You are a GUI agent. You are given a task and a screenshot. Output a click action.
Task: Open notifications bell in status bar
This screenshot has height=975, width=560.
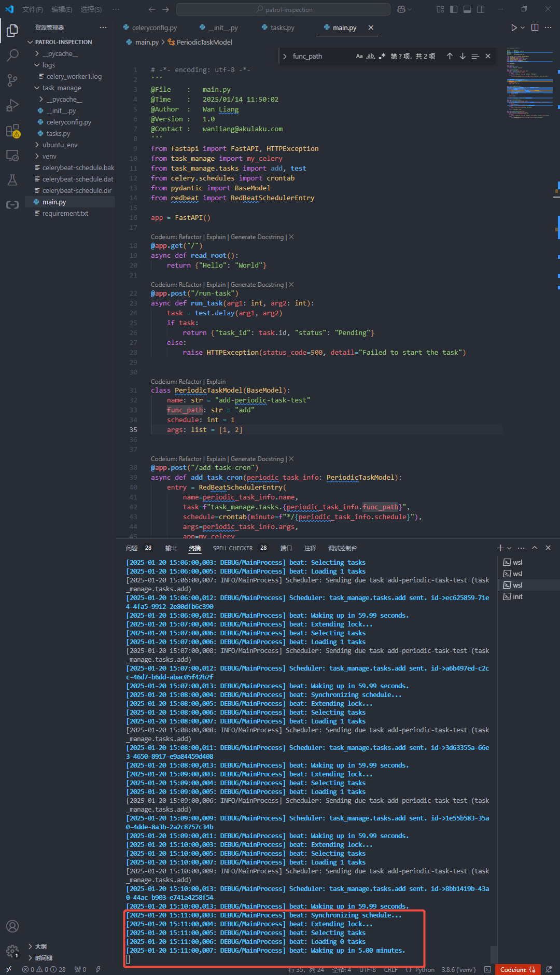(549, 969)
